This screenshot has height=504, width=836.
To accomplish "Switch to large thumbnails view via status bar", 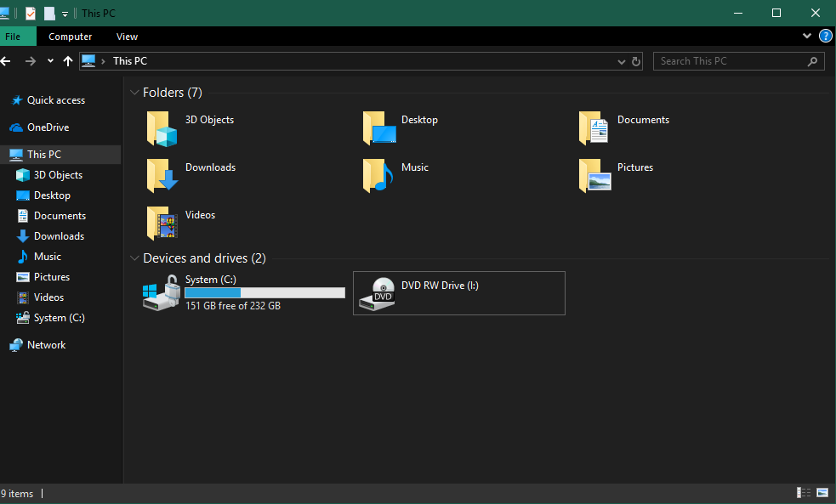I will (822, 492).
